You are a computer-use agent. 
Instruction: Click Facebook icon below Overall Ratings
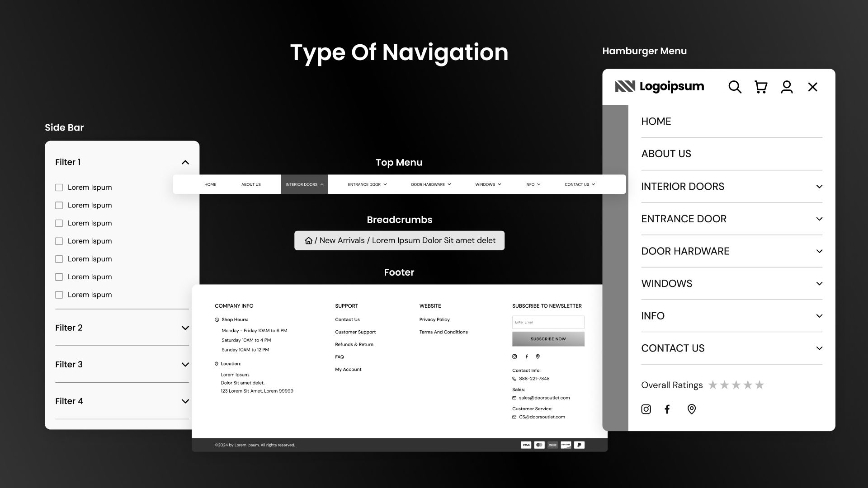tap(667, 409)
